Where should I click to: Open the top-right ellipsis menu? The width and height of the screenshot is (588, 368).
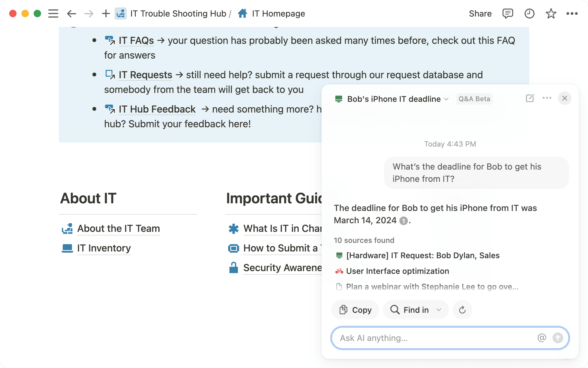click(x=572, y=13)
